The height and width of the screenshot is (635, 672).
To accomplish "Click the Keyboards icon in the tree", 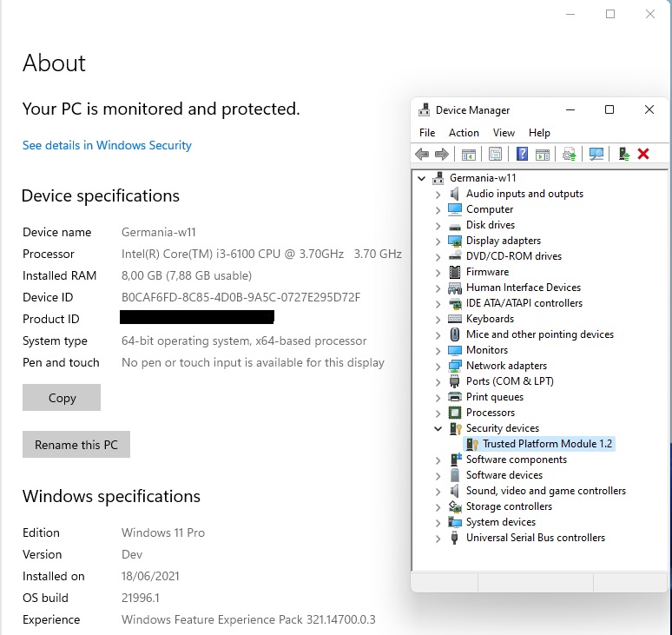I will click(x=455, y=319).
